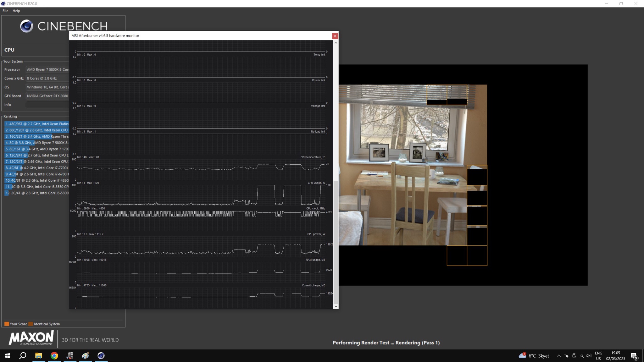Select the Processor field showing AMD Ryzen 7 5800X
This screenshot has width=644, height=362.
pos(47,69)
